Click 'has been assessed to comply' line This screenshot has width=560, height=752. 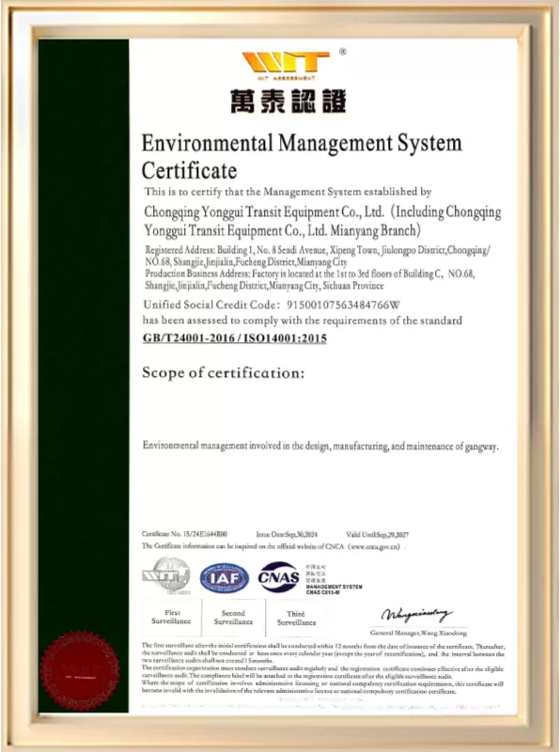coord(302,321)
